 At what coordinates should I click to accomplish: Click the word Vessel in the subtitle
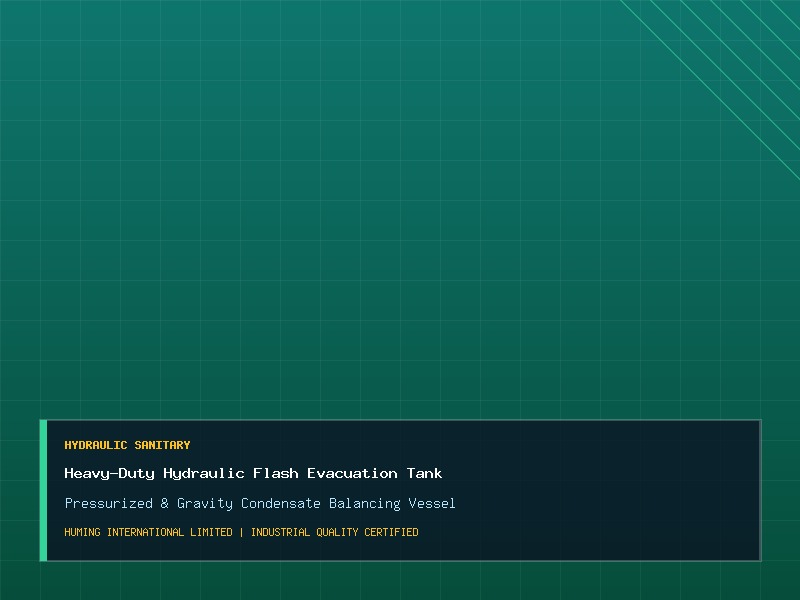[432, 504]
